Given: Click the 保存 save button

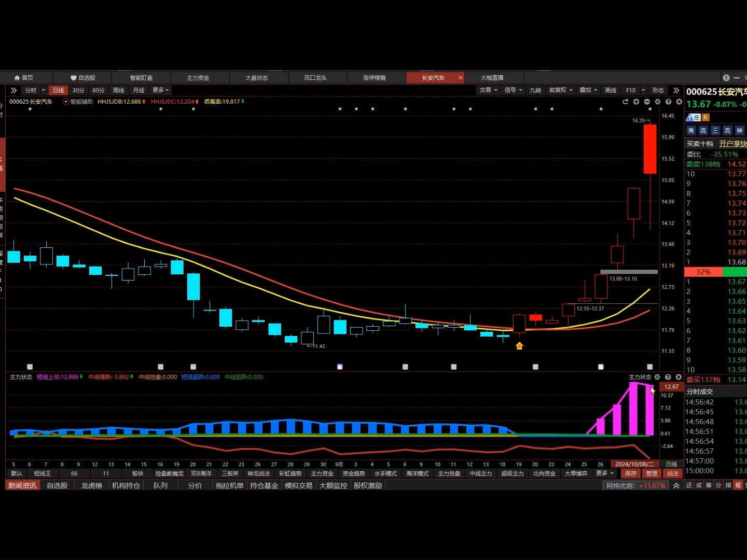Looking at the screenshot, I should [630, 473].
